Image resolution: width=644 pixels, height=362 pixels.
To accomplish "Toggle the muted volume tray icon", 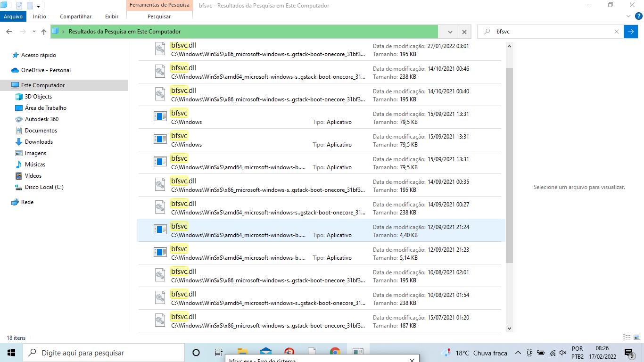I will (562, 353).
